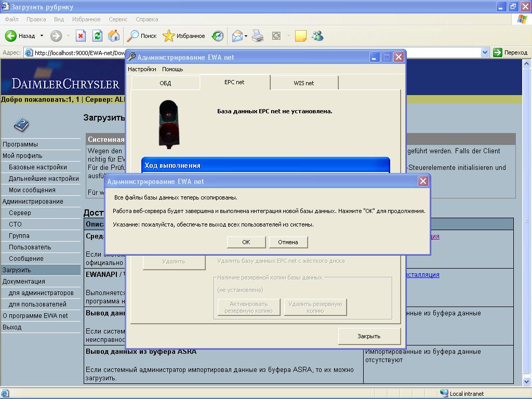Click the yellow note icon in toolbar
The width and height of the screenshot is (532, 399).
[301, 36]
